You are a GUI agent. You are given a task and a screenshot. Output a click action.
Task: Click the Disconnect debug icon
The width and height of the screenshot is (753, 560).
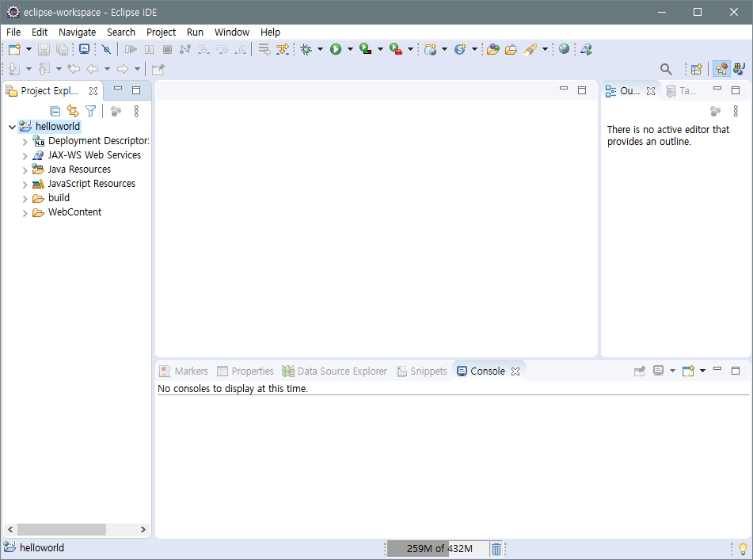pyautogui.click(x=185, y=49)
